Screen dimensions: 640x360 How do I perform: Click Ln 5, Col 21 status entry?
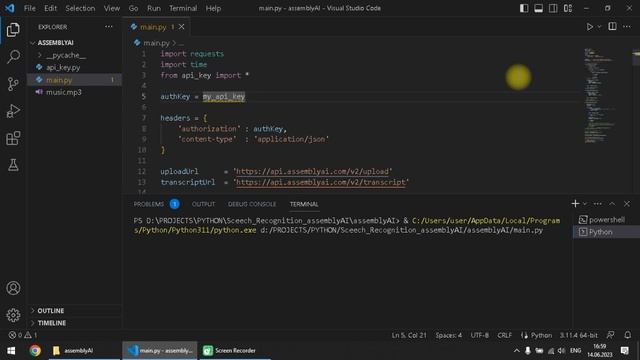[x=409, y=335]
